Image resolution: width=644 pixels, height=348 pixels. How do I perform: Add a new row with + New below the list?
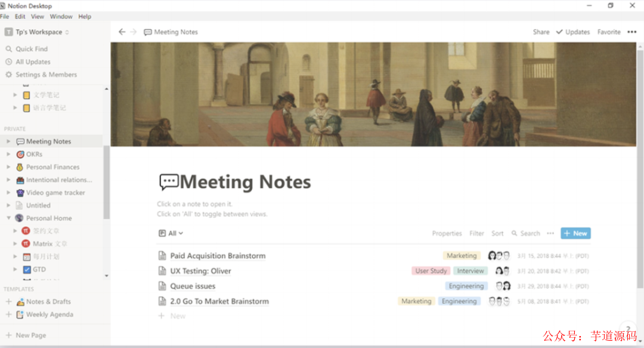pyautogui.click(x=172, y=316)
